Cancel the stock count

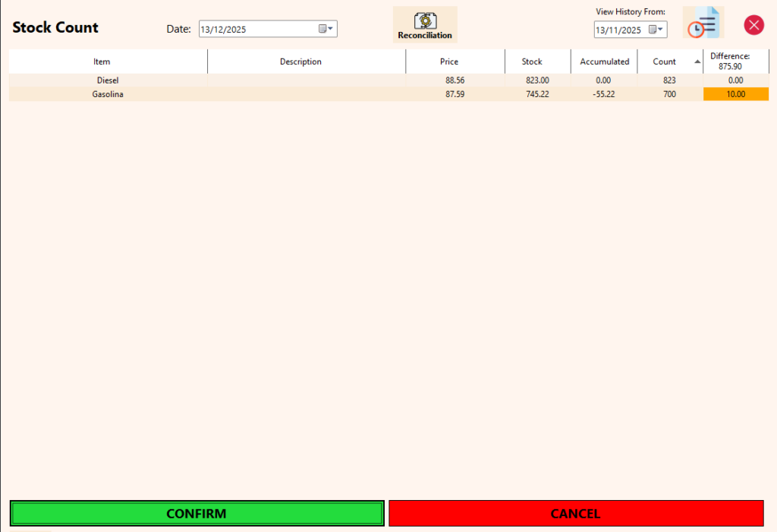click(x=575, y=514)
